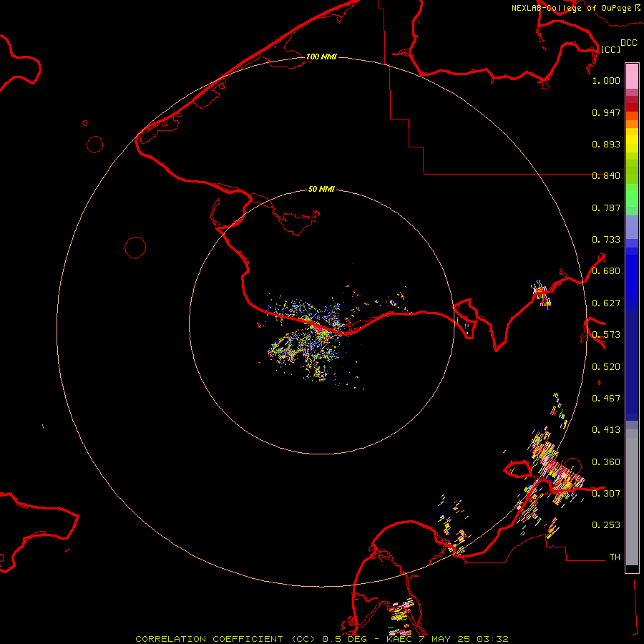Pick the bright green color bar segment
Screen dimensions: 644x644
click(632, 195)
